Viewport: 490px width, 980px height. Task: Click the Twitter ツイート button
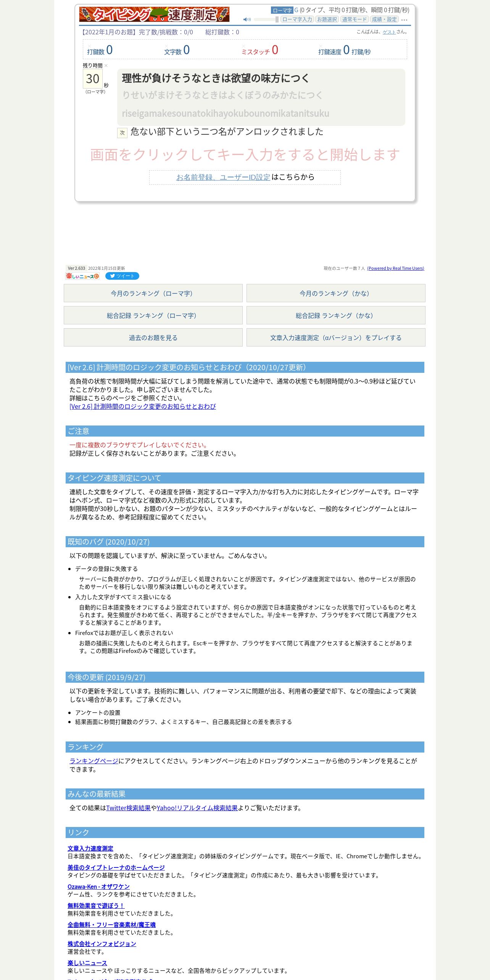click(122, 276)
